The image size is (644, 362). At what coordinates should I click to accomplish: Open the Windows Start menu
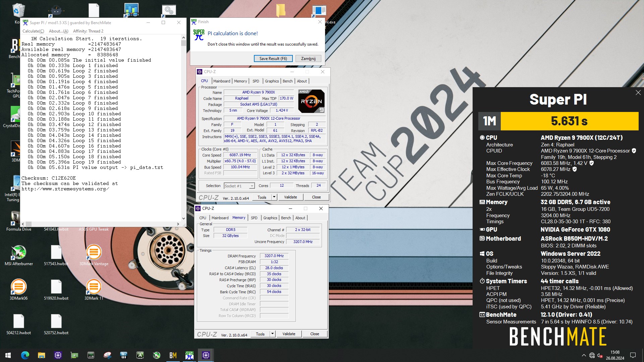(x=8, y=355)
